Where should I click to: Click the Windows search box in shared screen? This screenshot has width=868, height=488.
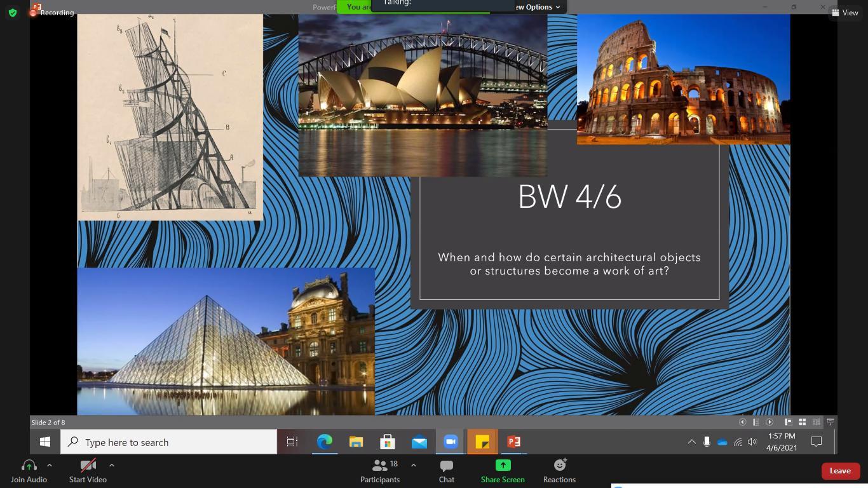tap(169, 442)
